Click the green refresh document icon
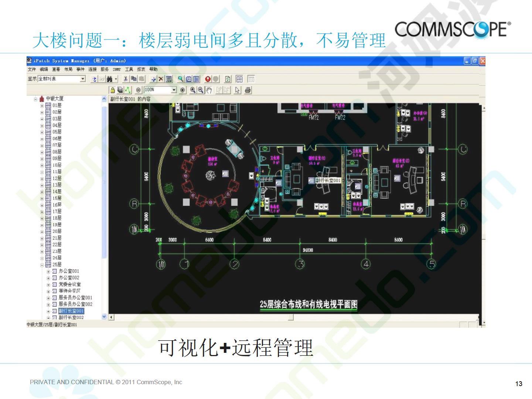The height and width of the screenshot is (399, 532). pos(228,79)
